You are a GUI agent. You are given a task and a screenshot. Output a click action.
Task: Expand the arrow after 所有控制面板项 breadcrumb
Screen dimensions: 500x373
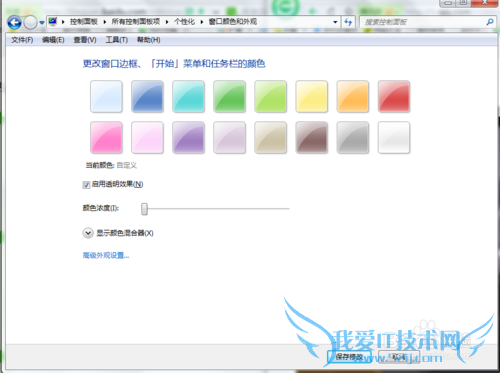pyautogui.click(x=167, y=22)
